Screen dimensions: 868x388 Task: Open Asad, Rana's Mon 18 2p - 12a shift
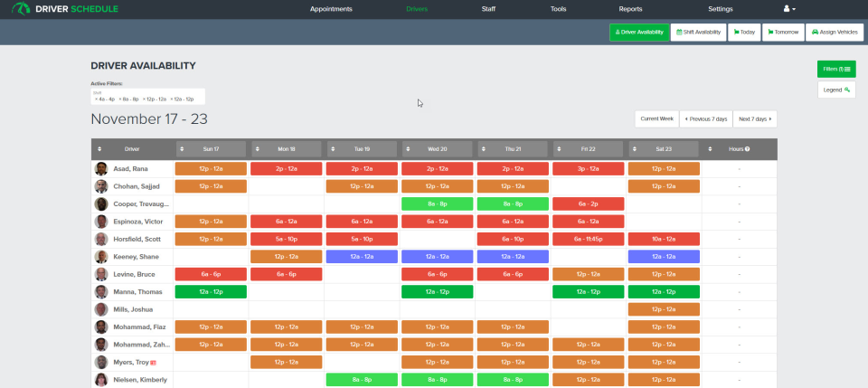pos(287,169)
